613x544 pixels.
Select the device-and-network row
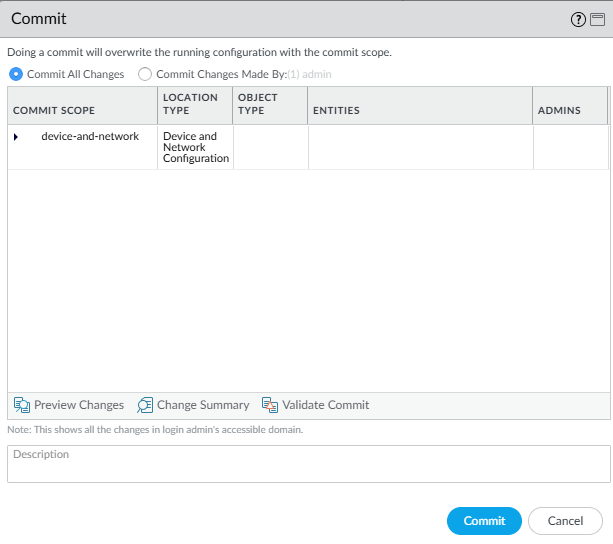[90, 136]
